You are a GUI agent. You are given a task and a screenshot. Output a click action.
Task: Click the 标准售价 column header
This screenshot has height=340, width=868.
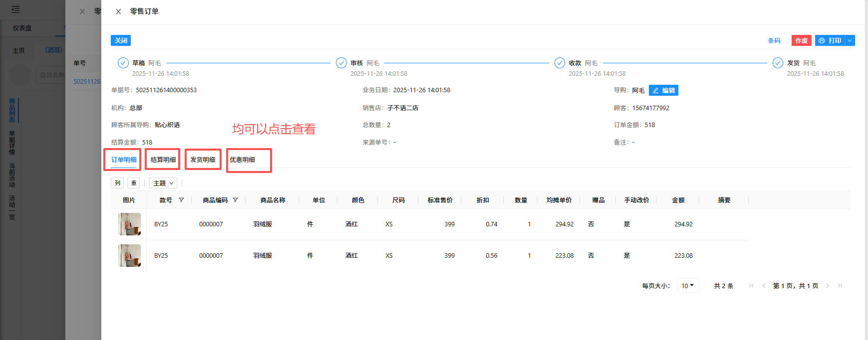(x=440, y=200)
